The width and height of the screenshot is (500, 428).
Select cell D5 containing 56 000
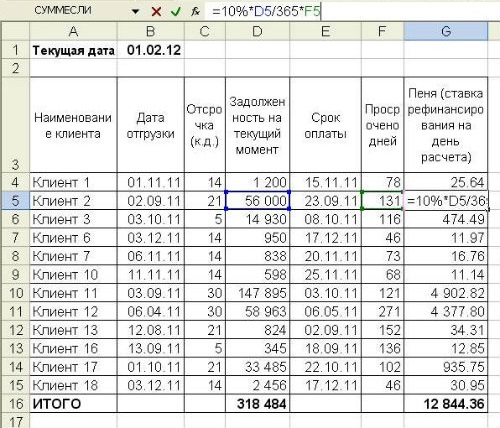point(257,201)
